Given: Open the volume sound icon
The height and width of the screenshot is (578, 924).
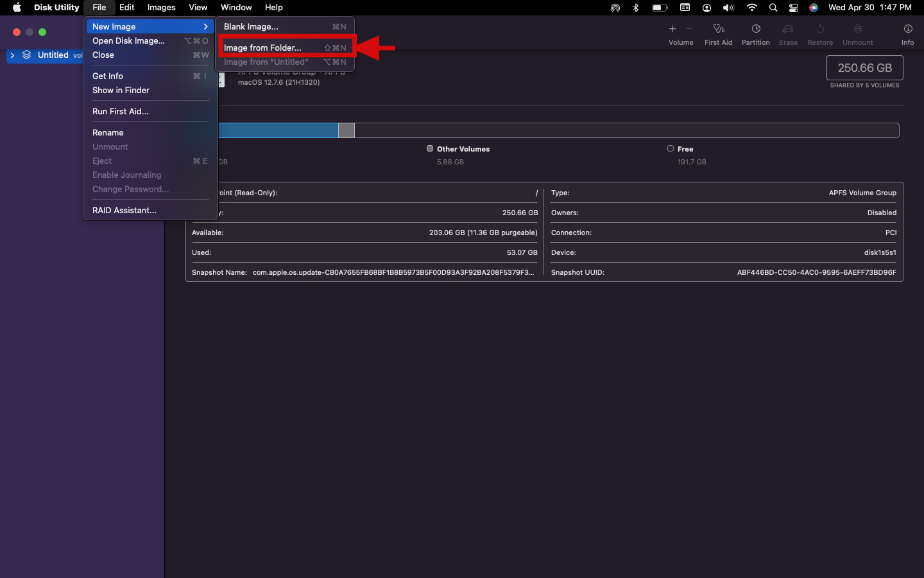Looking at the screenshot, I should 728,8.
